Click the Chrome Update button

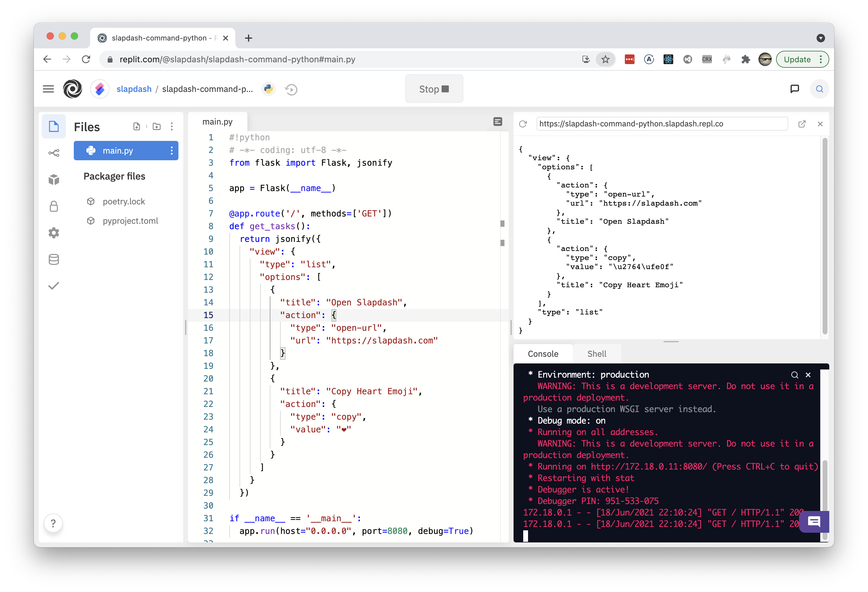tap(802, 59)
